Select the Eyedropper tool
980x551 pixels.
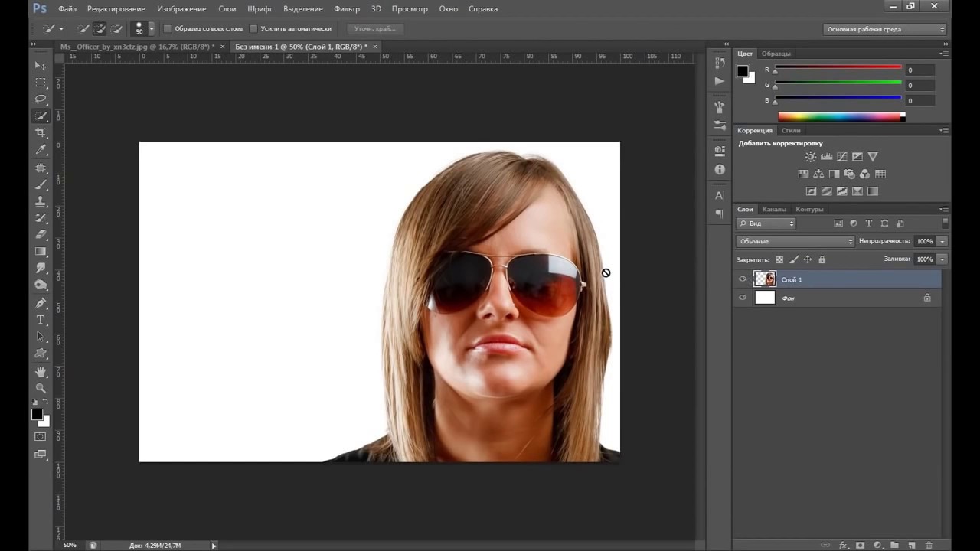[41, 150]
